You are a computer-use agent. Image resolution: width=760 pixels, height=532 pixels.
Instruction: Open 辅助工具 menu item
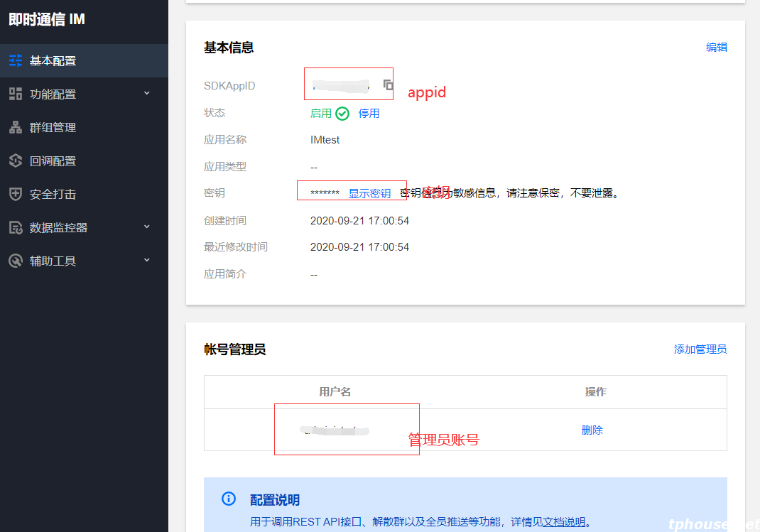84,261
